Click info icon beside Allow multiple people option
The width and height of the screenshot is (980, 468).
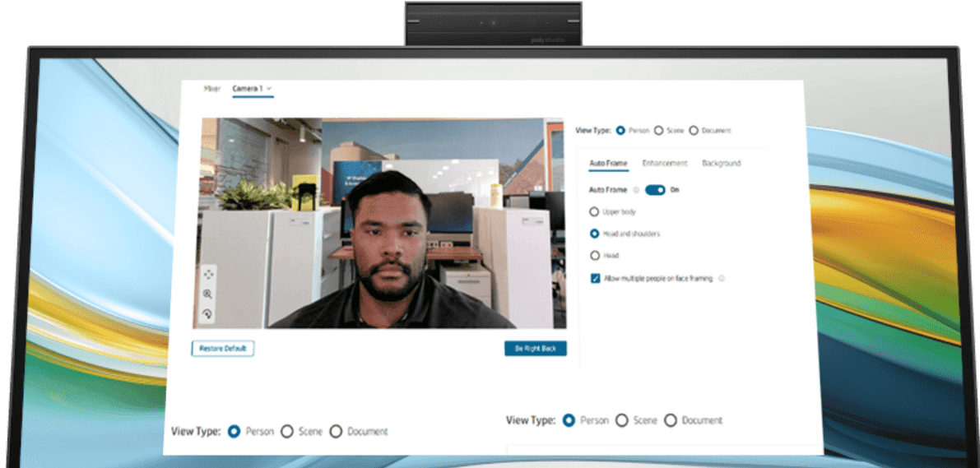click(x=722, y=279)
